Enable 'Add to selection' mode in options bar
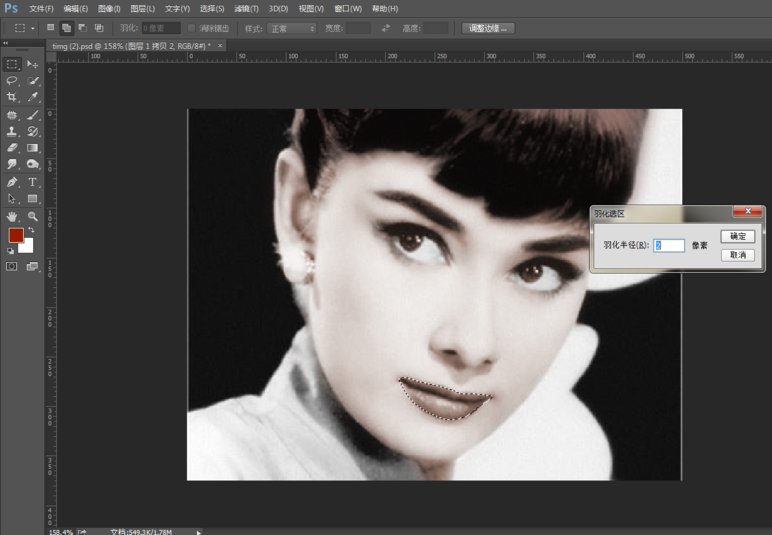The height and width of the screenshot is (535, 772). [66, 28]
